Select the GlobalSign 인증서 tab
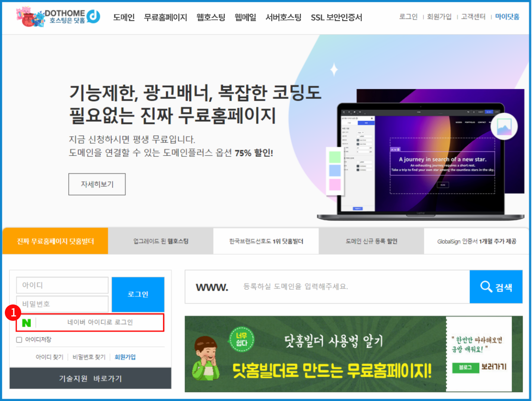The width and height of the screenshot is (532, 401). point(476,241)
